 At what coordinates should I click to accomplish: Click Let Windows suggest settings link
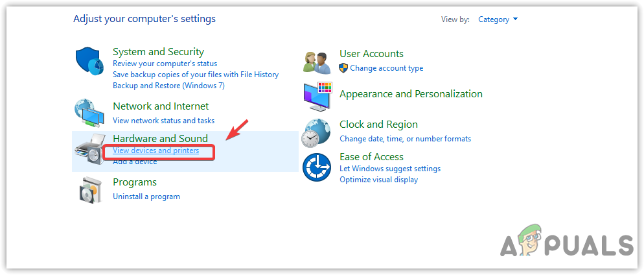coord(390,169)
